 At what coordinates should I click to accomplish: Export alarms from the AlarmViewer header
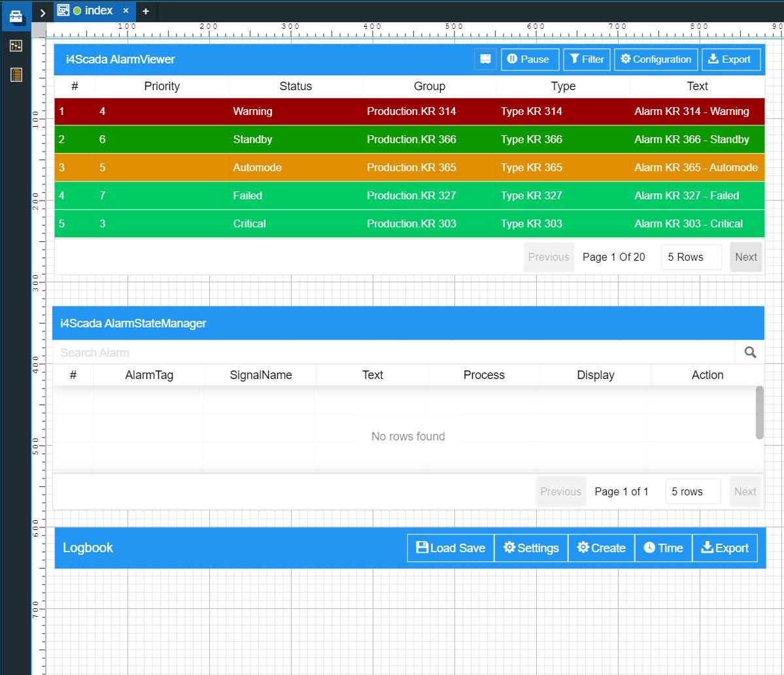731,59
